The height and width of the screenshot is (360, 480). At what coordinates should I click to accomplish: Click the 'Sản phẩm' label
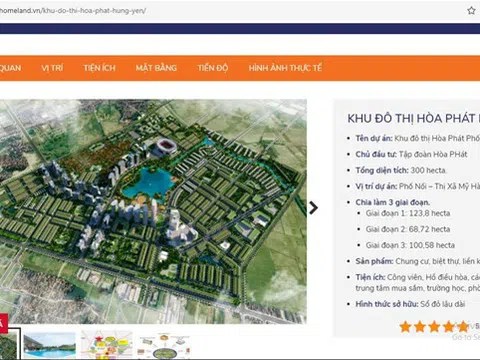(374, 261)
